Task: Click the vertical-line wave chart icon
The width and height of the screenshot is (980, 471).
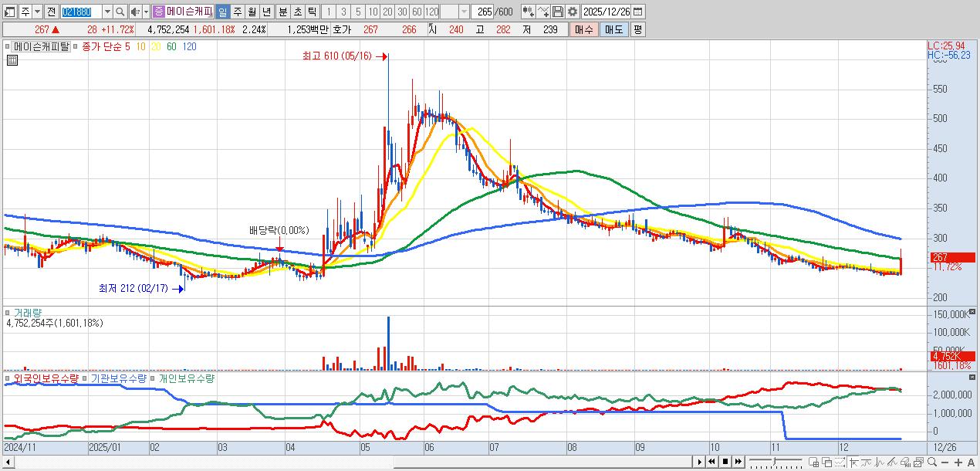Action: tap(880, 462)
